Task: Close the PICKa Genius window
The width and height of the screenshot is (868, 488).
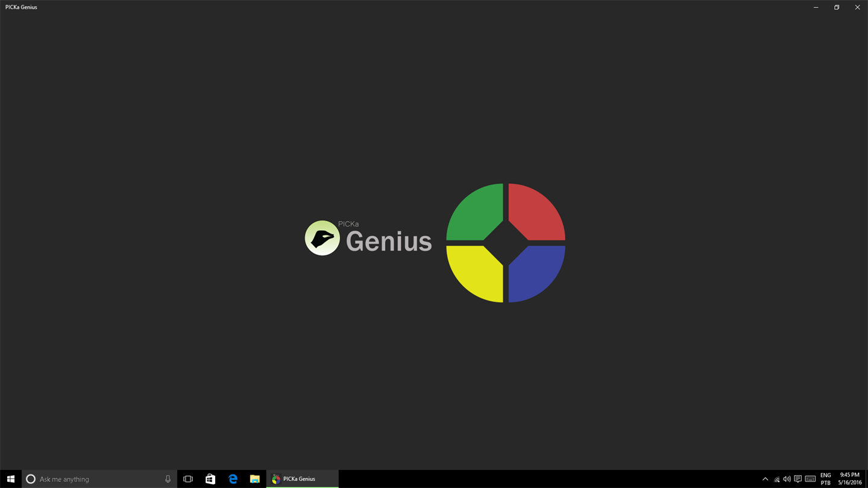Action: (857, 7)
